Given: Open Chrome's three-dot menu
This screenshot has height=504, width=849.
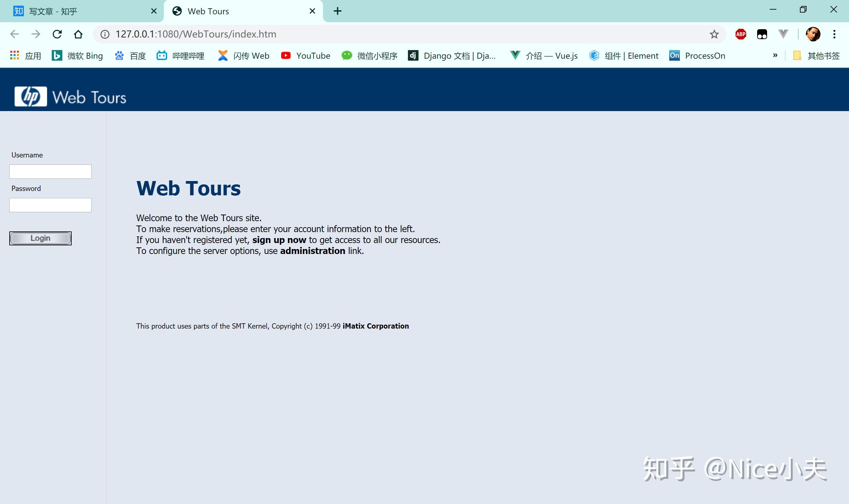Looking at the screenshot, I should [834, 34].
